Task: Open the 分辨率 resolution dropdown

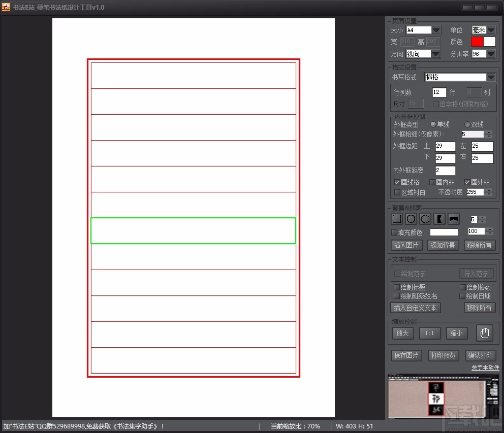Action: click(491, 54)
